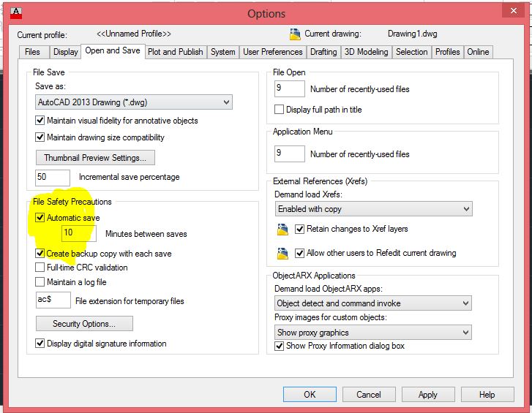Switch to the Display tab
This screenshot has height=413, width=532.
pos(65,52)
